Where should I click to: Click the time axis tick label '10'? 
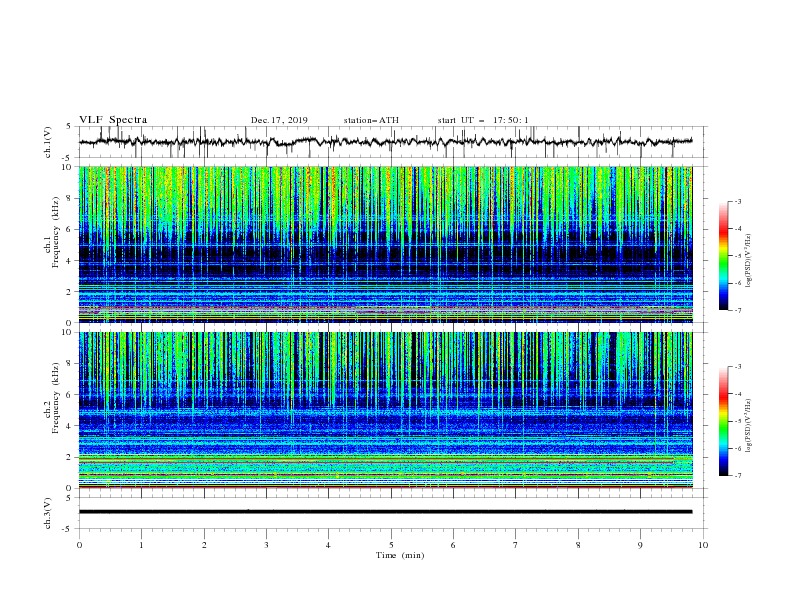tap(703, 545)
